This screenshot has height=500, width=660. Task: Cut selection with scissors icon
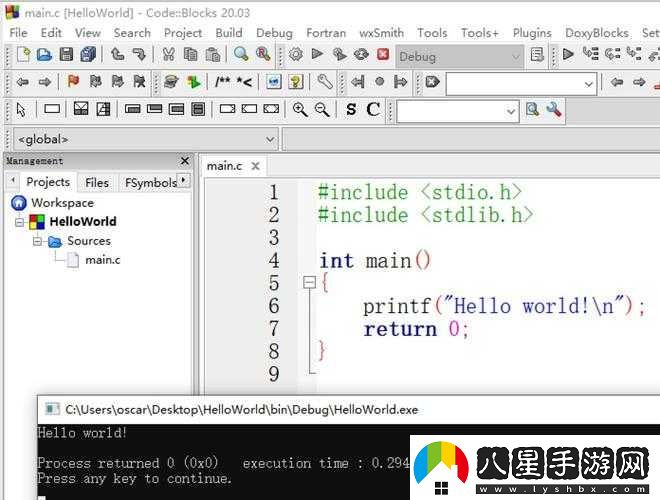pos(168,55)
